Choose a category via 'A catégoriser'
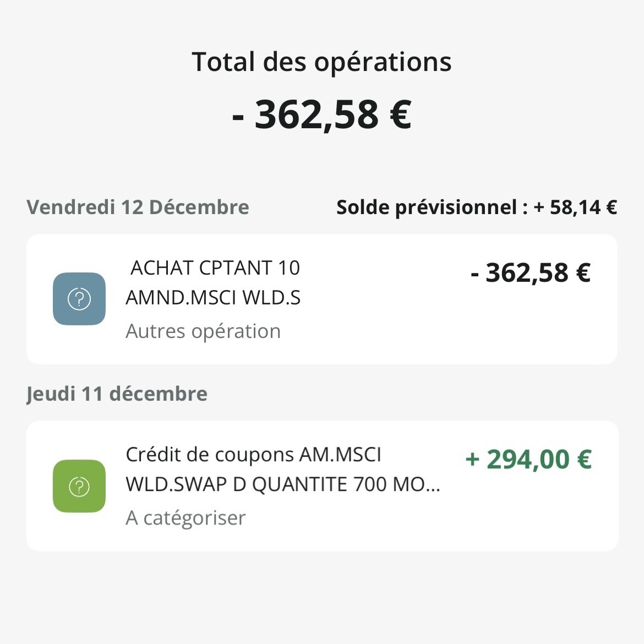This screenshot has height=644, width=644. coord(185,518)
